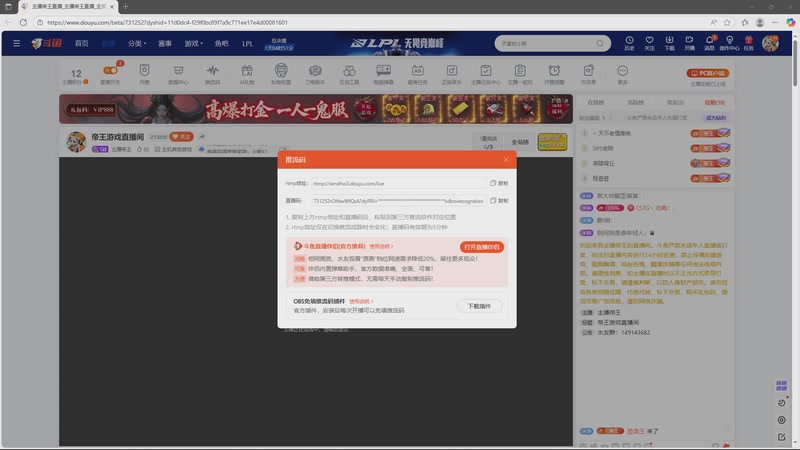Open LPL in the top navigation
The width and height of the screenshot is (800, 450).
click(247, 43)
